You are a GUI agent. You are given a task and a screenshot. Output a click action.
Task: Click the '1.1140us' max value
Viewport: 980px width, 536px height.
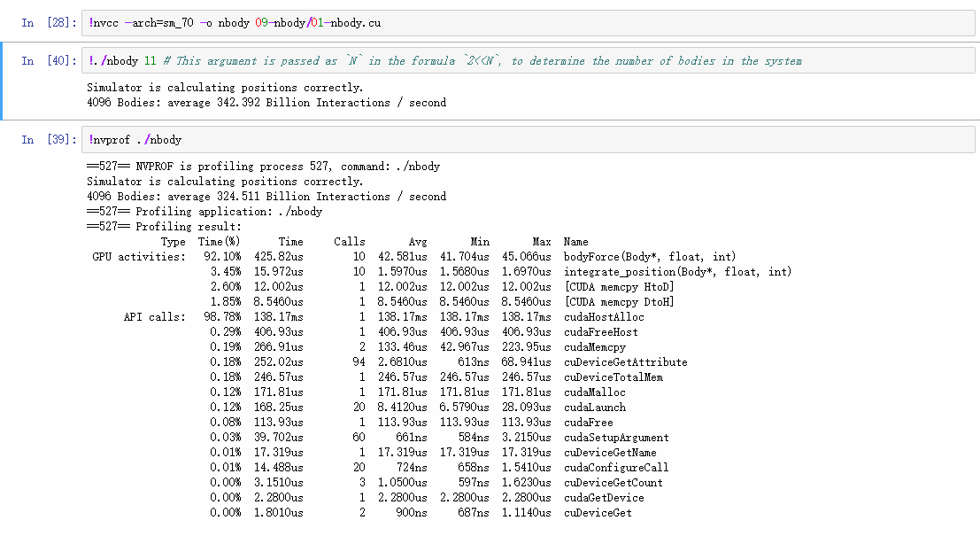pyautogui.click(x=526, y=512)
